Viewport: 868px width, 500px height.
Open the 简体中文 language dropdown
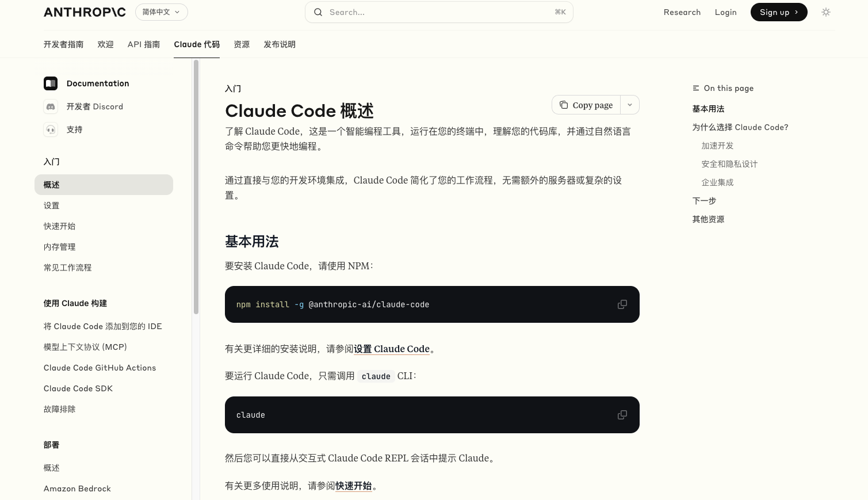162,12
